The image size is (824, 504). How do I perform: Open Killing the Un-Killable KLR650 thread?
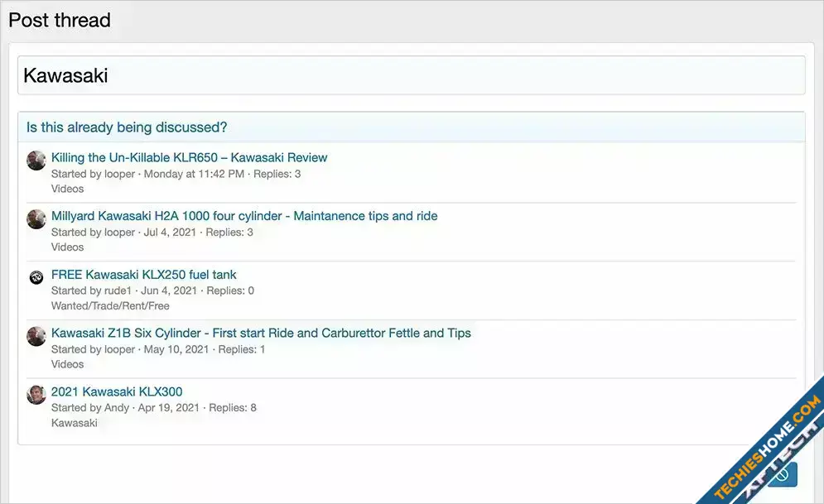point(189,157)
